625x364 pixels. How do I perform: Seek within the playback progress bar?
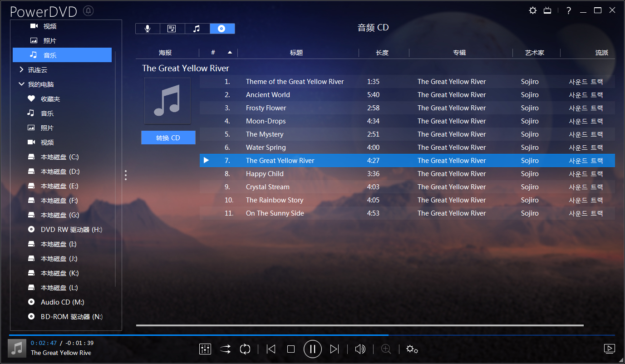(x=312, y=335)
